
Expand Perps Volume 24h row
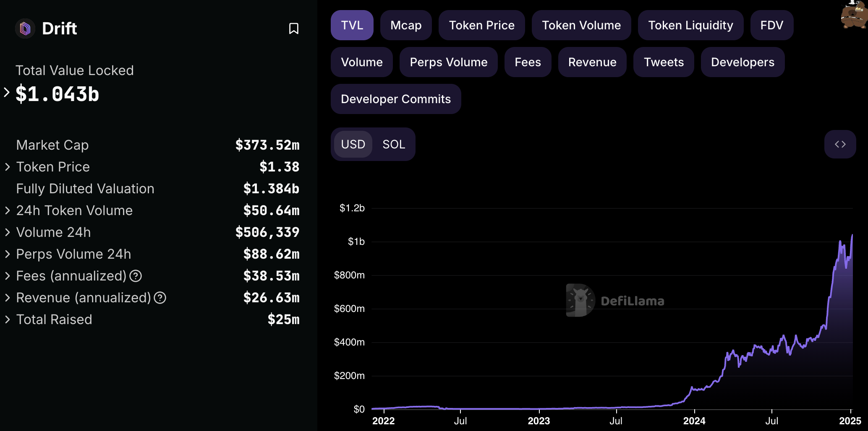click(8, 254)
